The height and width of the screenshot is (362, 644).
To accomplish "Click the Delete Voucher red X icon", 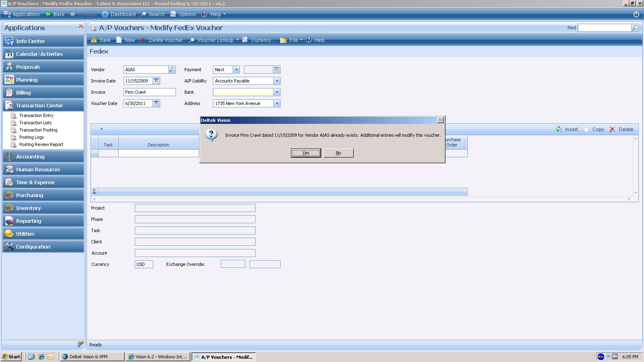I will (142, 40).
